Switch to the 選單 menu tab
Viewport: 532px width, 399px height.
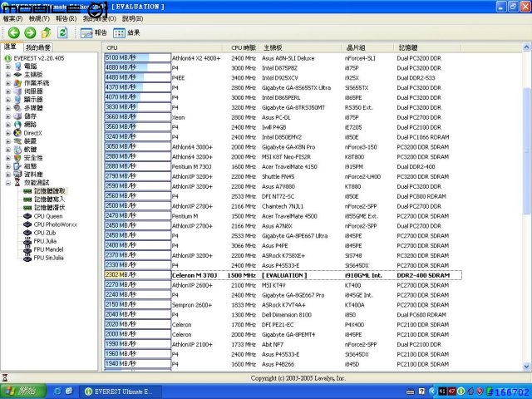point(11,47)
